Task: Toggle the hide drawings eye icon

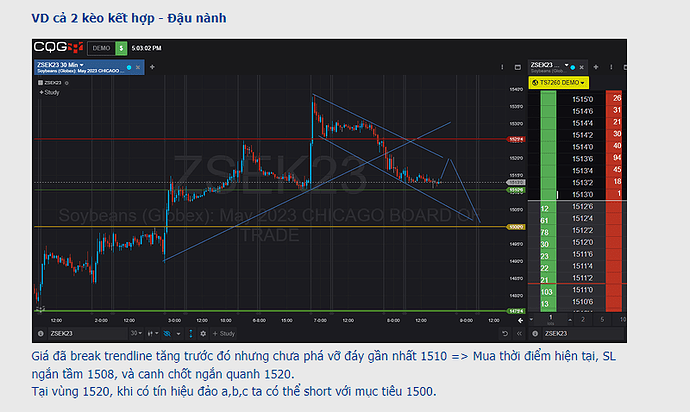Action: (167, 334)
